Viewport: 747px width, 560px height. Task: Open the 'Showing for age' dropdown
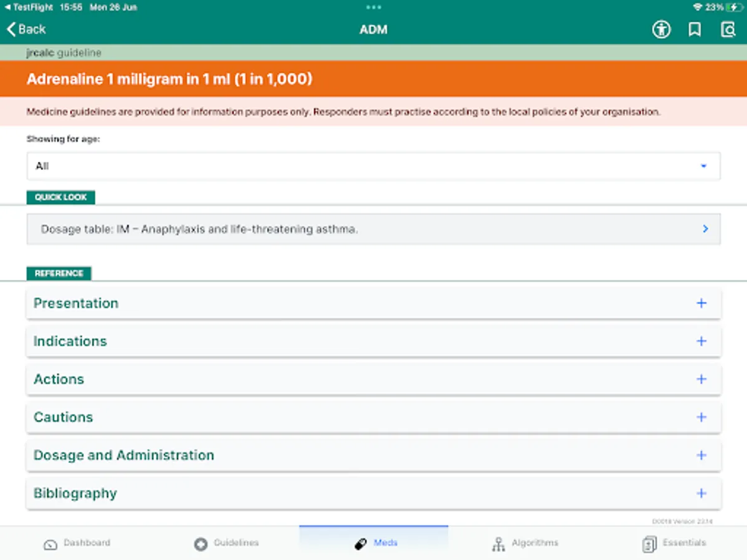374,166
